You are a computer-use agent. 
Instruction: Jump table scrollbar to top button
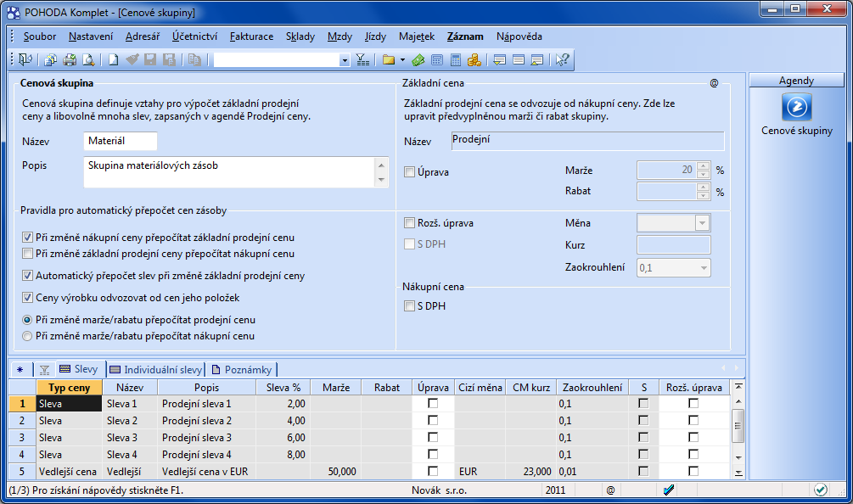coord(738,387)
